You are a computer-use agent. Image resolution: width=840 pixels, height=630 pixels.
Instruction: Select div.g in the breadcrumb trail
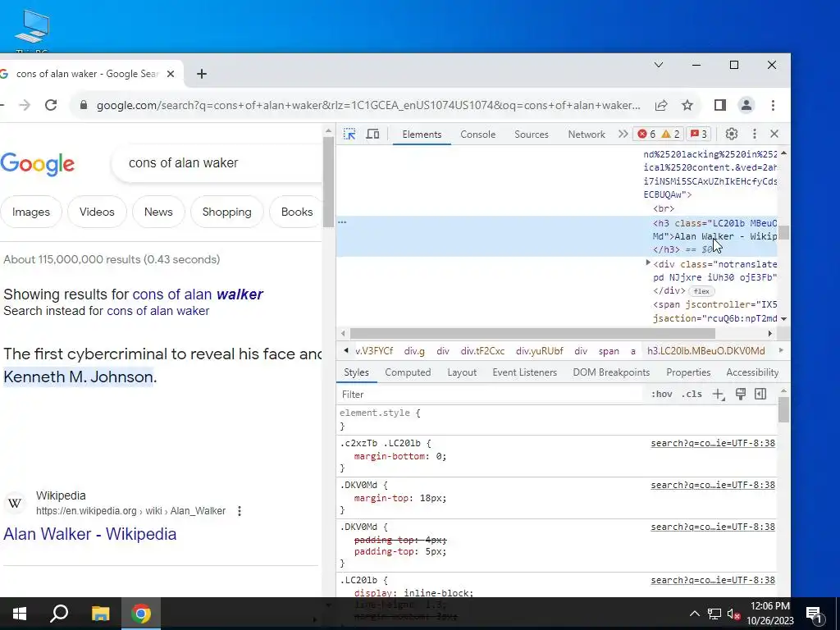coord(414,351)
